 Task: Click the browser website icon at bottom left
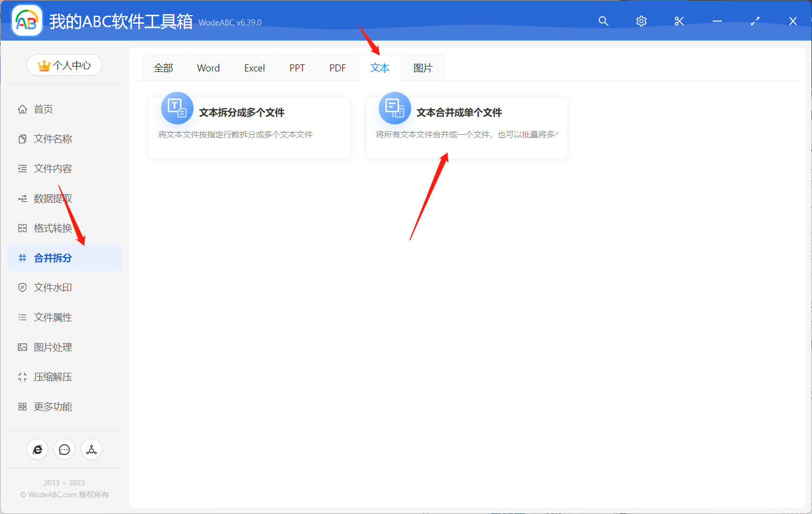pyautogui.click(x=37, y=449)
